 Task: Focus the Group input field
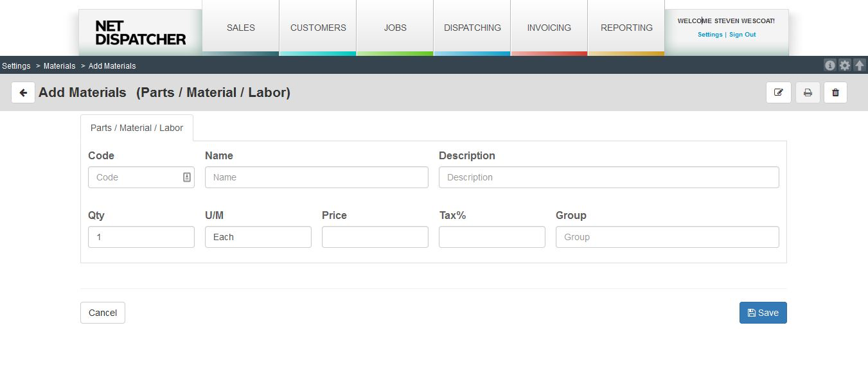point(668,237)
